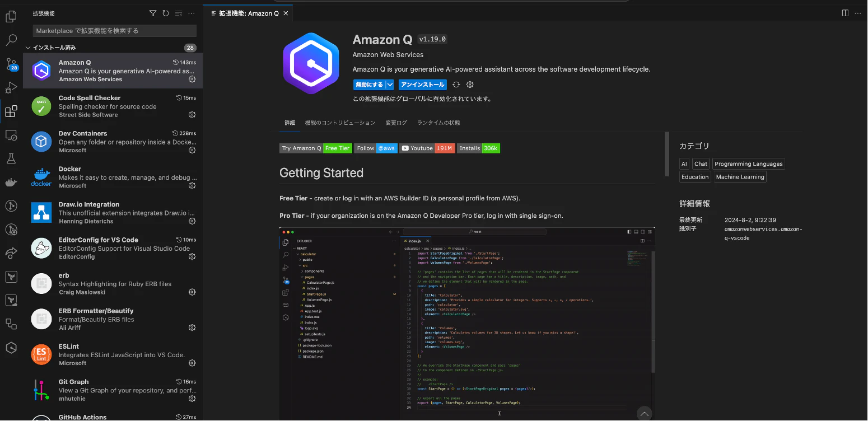
Task: Open the Run and Debug view
Action: coord(11,88)
